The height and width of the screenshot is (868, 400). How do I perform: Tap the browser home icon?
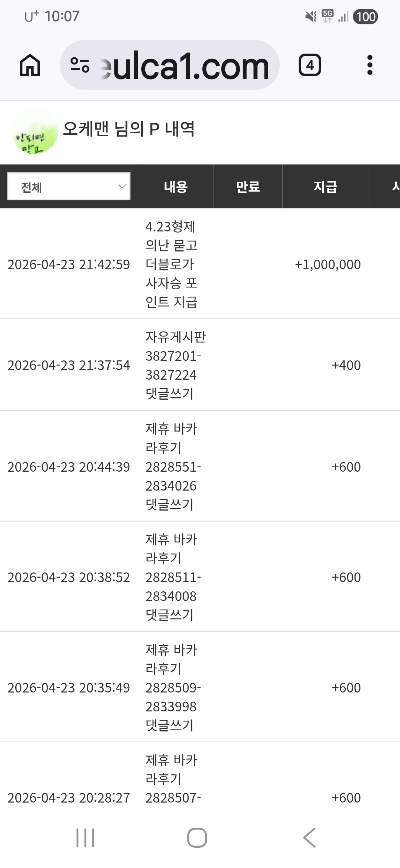(x=30, y=65)
